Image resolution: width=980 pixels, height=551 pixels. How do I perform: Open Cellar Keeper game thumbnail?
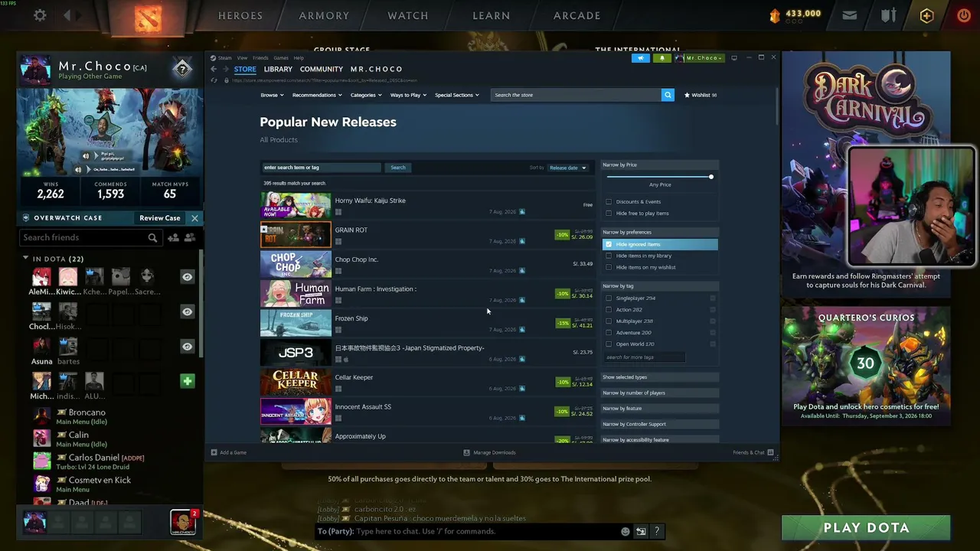pyautogui.click(x=296, y=382)
